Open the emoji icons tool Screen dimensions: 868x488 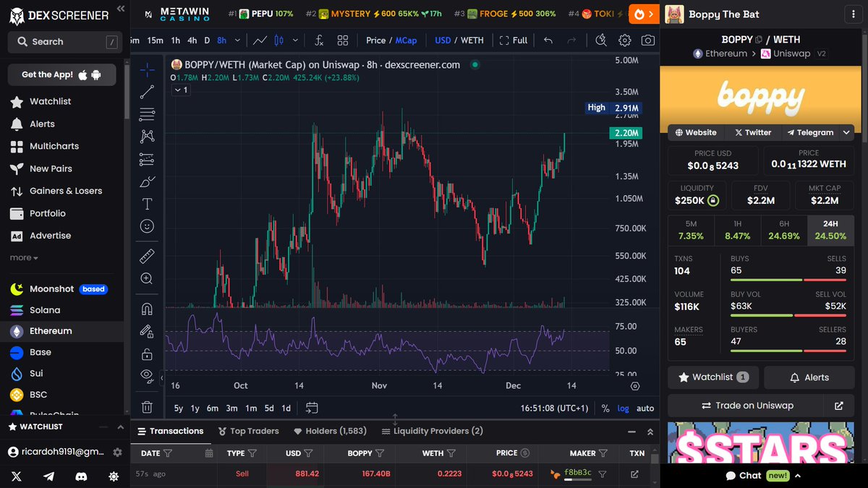click(x=147, y=226)
